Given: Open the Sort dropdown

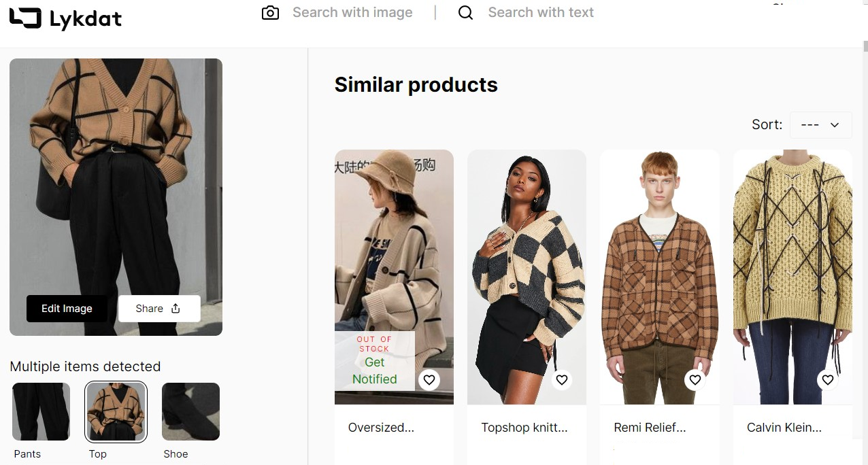Looking at the screenshot, I should (x=820, y=125).
